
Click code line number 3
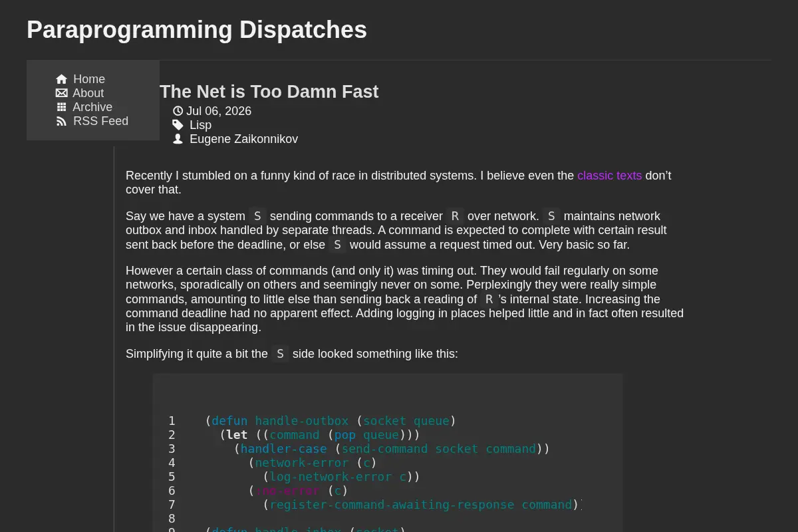[x=172, y=449]
